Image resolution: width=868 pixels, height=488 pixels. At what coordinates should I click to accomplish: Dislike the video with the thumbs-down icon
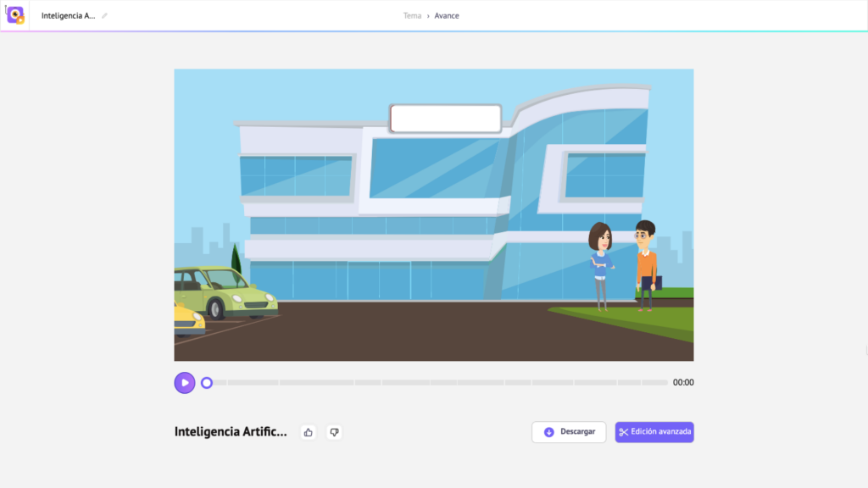(334, 432)
